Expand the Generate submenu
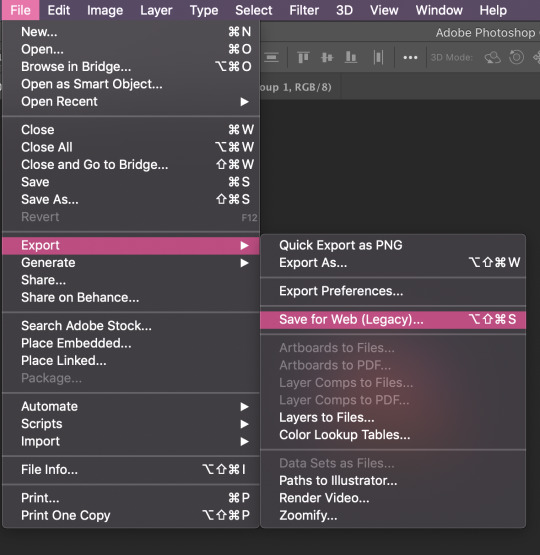Image resolution: width=540 pixels, height=555 pixels. (131, 263)
